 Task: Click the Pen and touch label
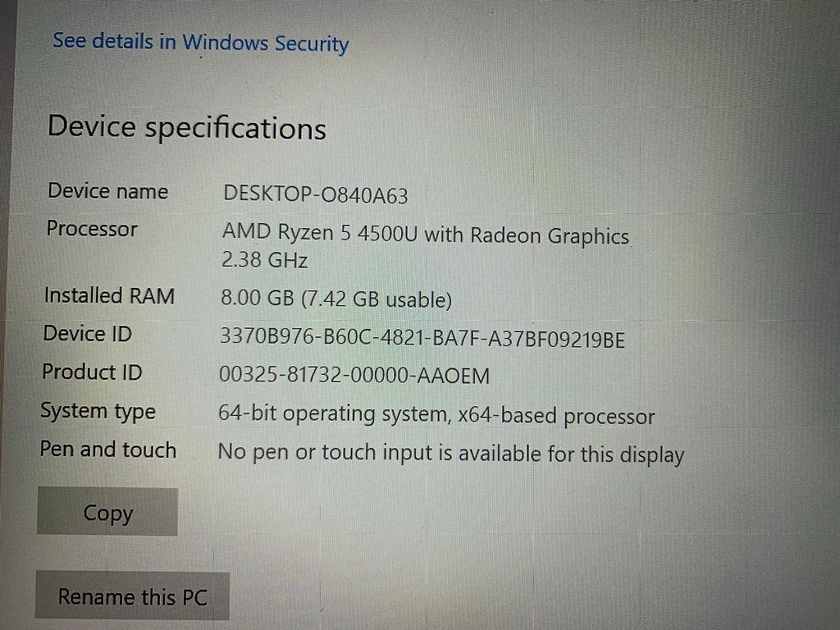(x=108, y=450)
